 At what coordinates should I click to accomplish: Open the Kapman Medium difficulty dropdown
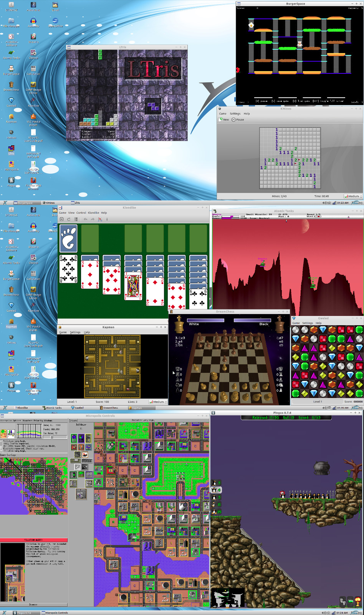(158, 402)
